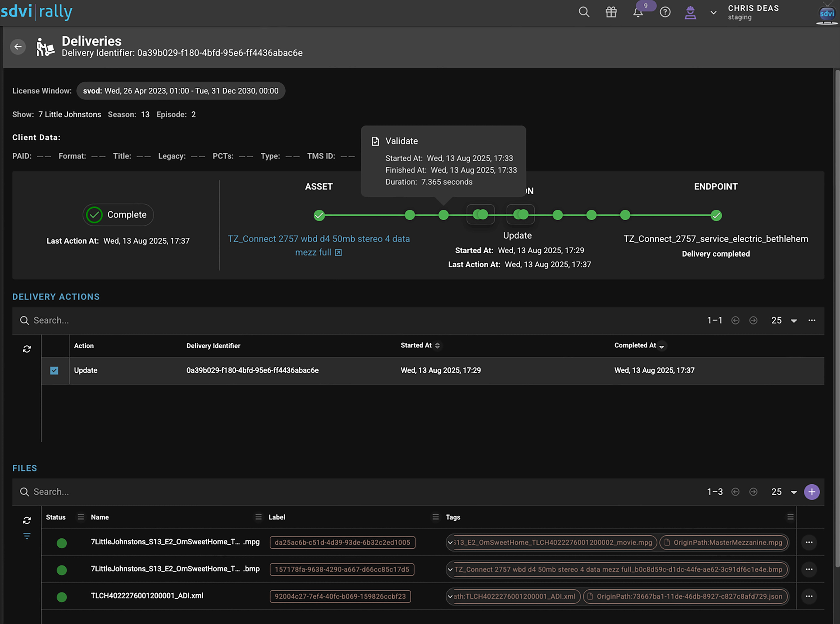The image size is (840, 624).
Task: Open Delivery Actions more options menu
Action: 812,320
